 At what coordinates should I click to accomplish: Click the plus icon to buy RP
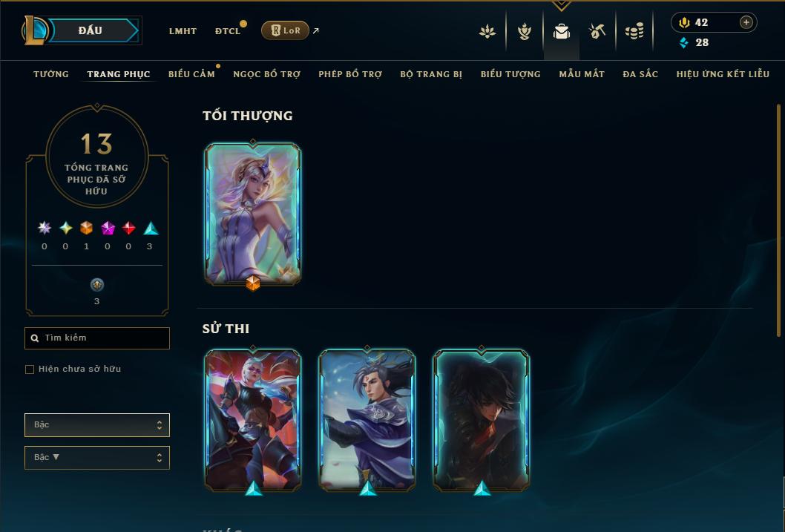pyautogui.click(x=746, y=22)
